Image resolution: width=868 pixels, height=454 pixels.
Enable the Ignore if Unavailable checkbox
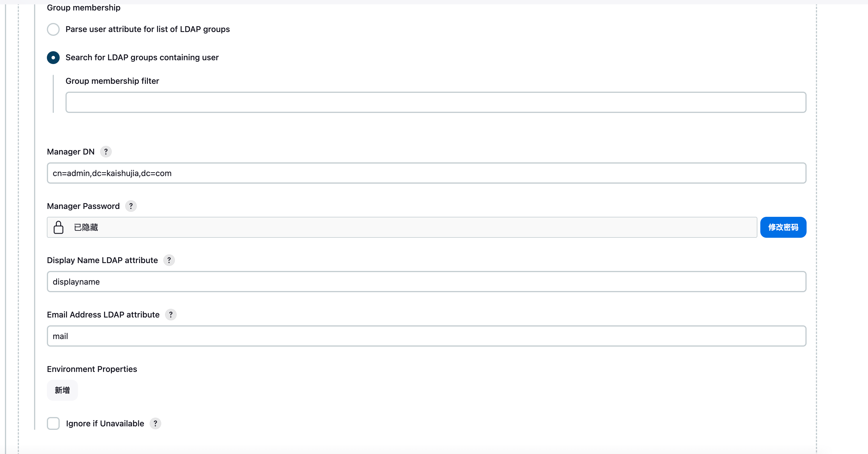click(53, 423)
